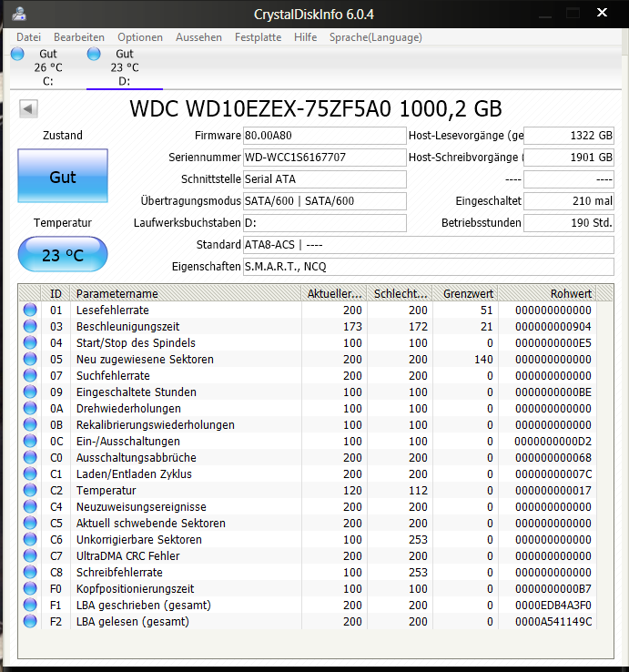Click status orb for UltraDMA CRC Fehler
Viewport: 629px width, 672px height.
(30, 555)
